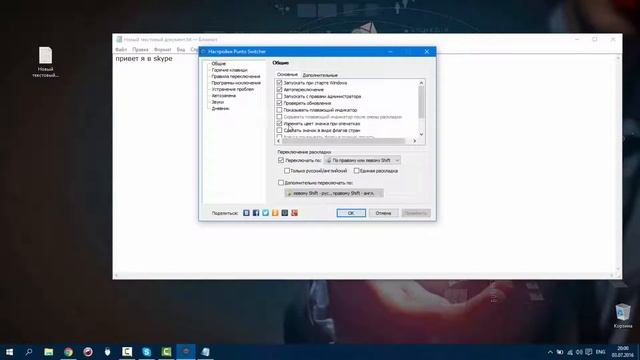Open the green C Camtasia taskbar icon
Image resolution: width=640 pixels, height=360 pixels.
point(166,352)
